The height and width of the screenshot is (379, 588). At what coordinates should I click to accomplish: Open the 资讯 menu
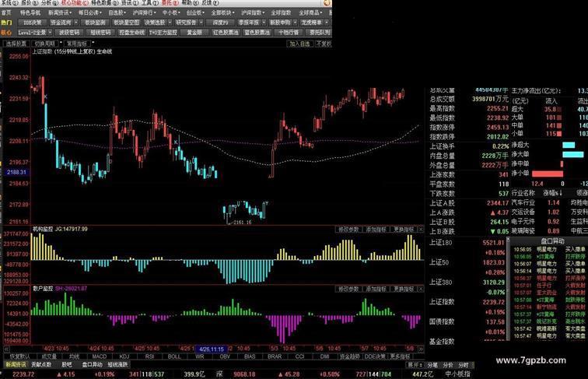[x=128, y=3]
